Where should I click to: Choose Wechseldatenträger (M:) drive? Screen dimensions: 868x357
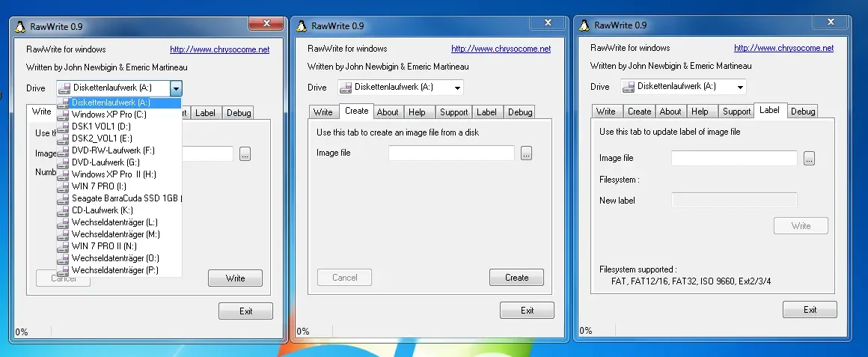pos(118,234)
